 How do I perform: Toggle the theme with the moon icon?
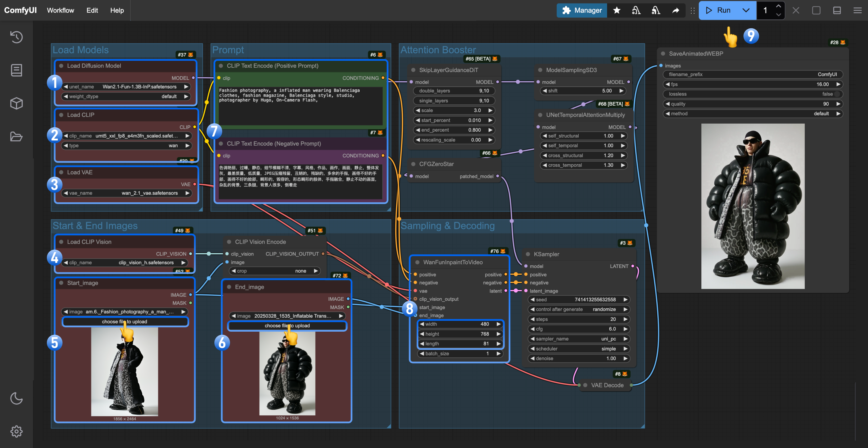(16, 399)
